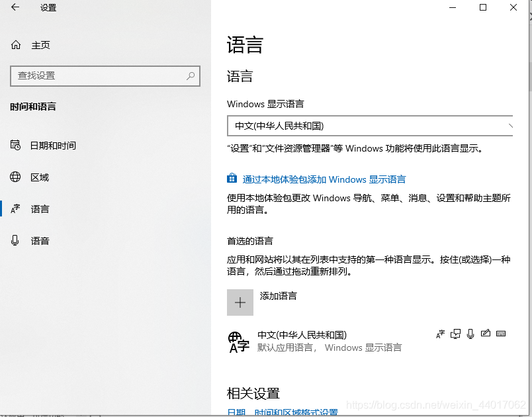Click the store bag icon beside 通过本地体验包添加
Screen dimensions: 532x417
232,179
